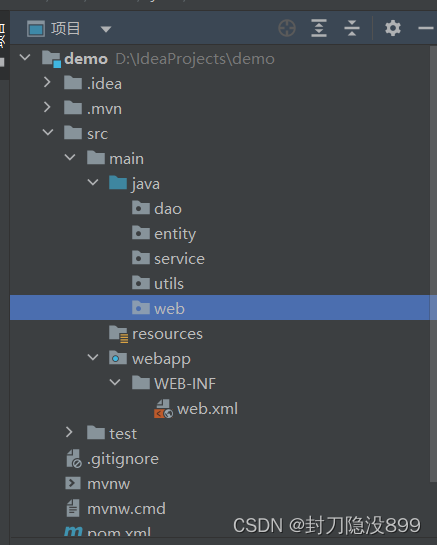This screenshot has height=545, width=437.
Task: Expand the .mvn folder
Action: (x=47, y=107)
